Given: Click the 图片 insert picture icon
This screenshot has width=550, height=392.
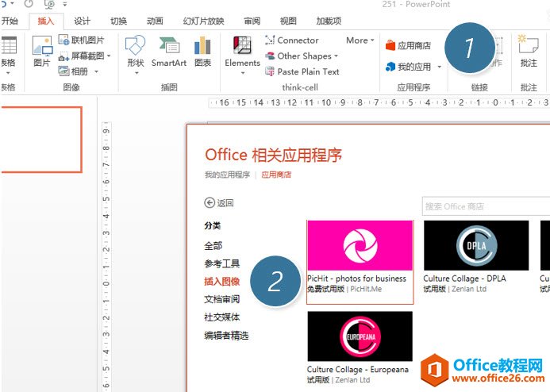Looking at the screenshot, I should click(42, 52).
